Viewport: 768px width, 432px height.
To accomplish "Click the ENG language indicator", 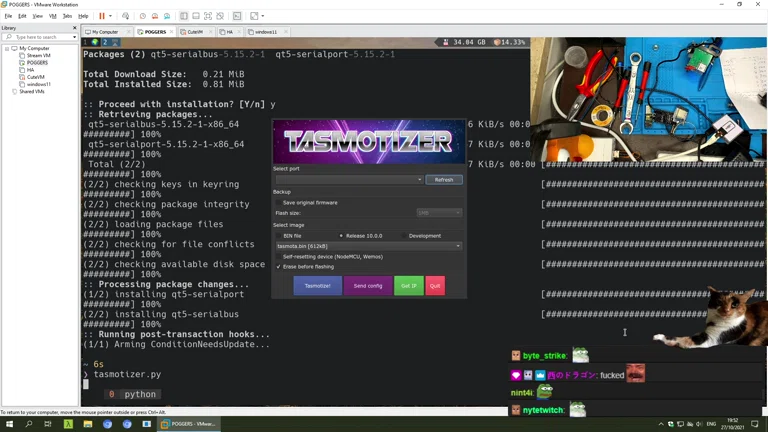I will click(711, 424).
